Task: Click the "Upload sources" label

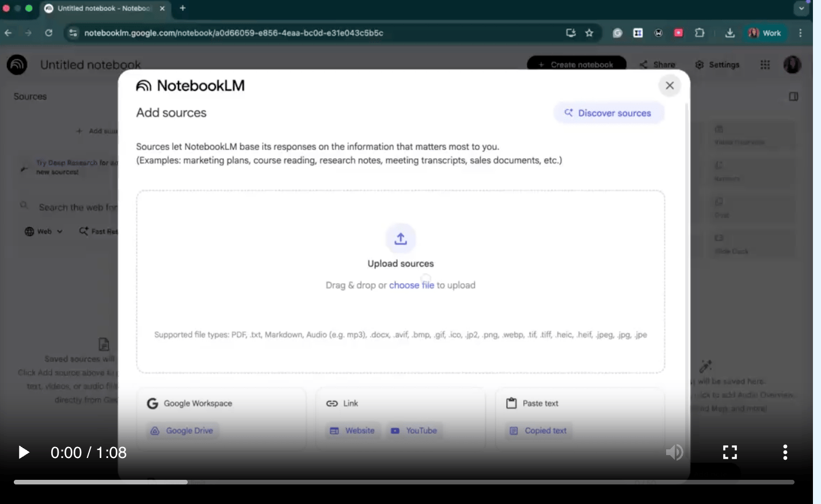Action: coord(401,264)
